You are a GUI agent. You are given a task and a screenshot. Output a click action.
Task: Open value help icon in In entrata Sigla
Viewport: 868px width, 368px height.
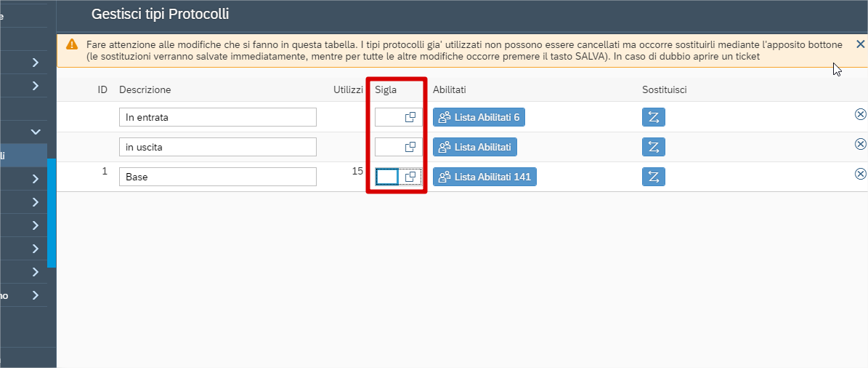(x=410, y=118)
